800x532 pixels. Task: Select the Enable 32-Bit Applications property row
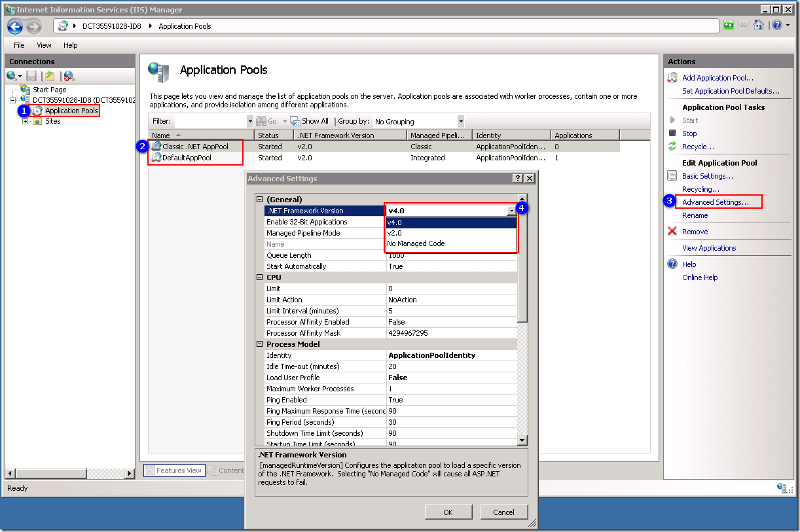coord(391,222)
